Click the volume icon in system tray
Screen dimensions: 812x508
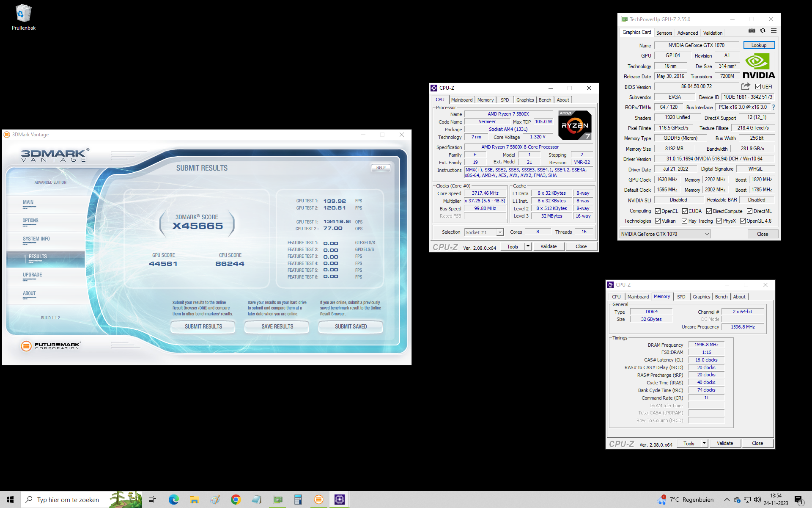tap(757, 500)
